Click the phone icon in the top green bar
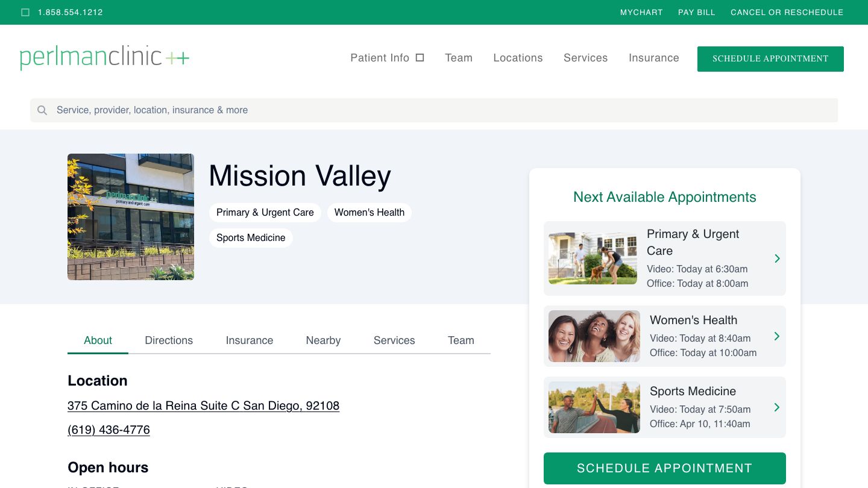The width and height of the screenshot is (868, 488). point(25,12)
